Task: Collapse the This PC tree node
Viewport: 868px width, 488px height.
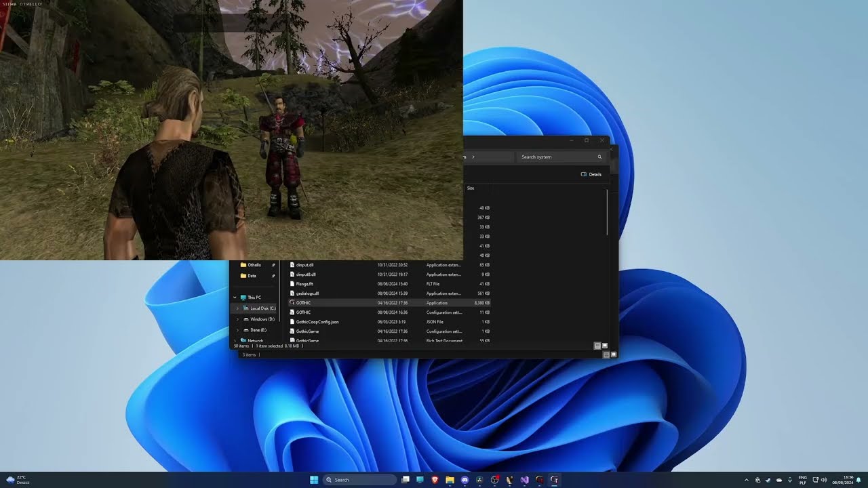Action: coord(235,298)
